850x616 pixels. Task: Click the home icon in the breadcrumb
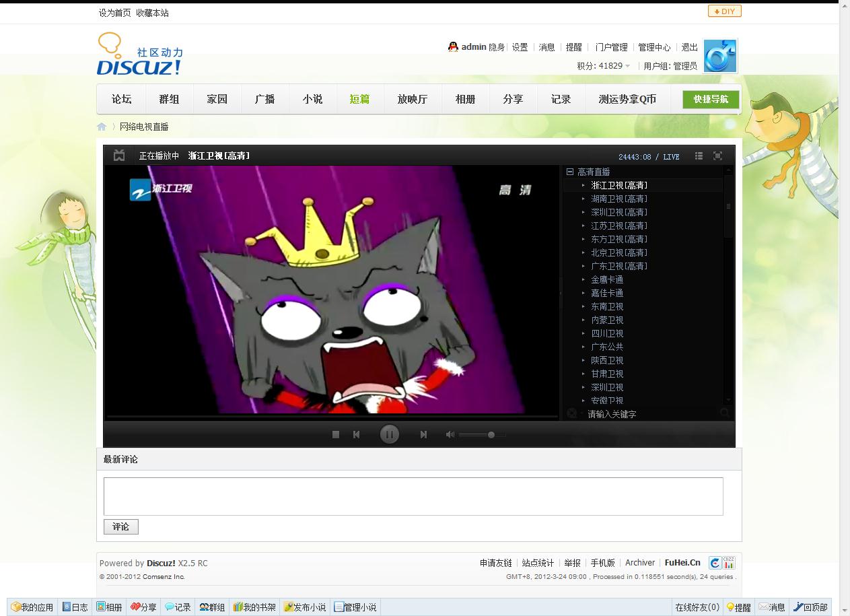102,127
